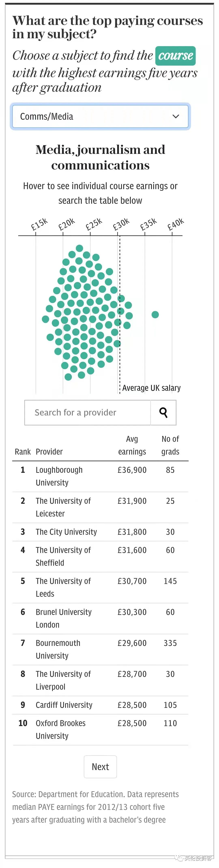
Task: Click the Avg earnings column header
Action: pyautogui.click(x=132, y=445)
